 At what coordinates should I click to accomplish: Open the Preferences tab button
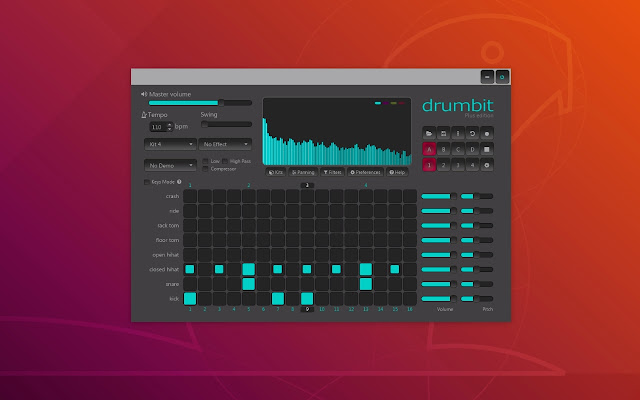point(365,172)
